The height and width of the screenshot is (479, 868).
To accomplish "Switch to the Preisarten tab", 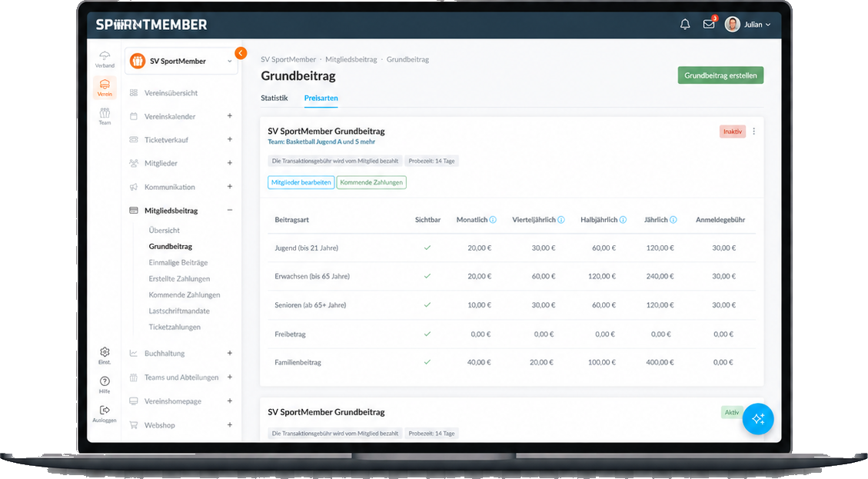I will [321, 98].
